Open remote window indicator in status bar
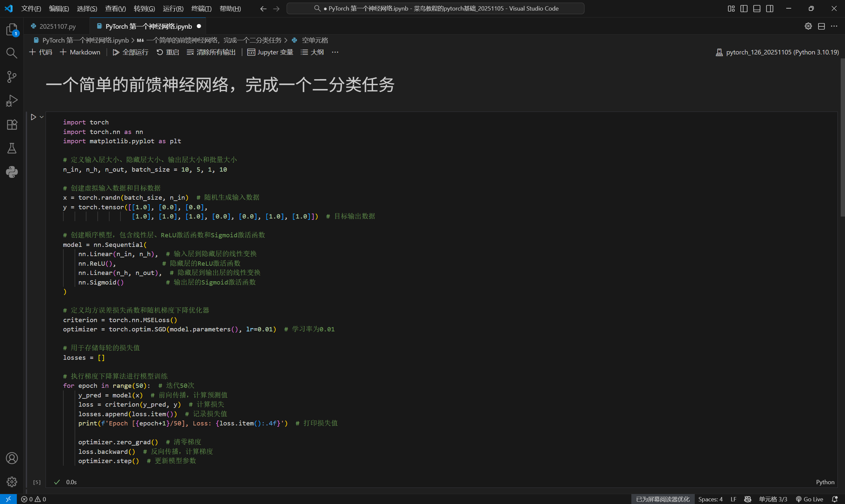 click(8, 499)
